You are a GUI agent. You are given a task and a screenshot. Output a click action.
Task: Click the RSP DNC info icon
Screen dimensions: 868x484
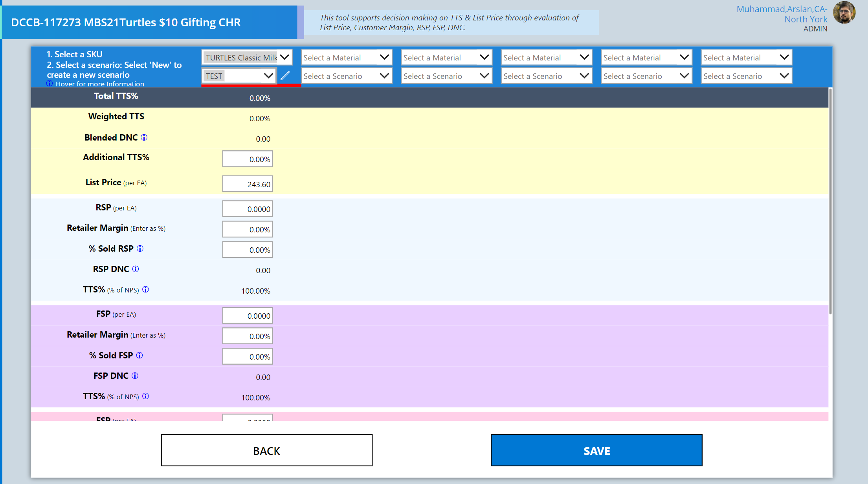(x=136, y=269)
